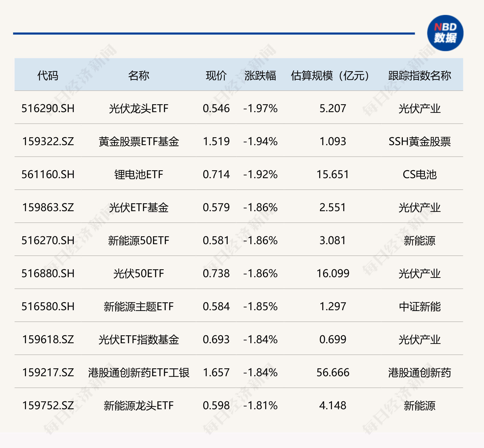
Task: Select fund code 159618.SZ
Action: pyautogui.click(x=48, y=340)
